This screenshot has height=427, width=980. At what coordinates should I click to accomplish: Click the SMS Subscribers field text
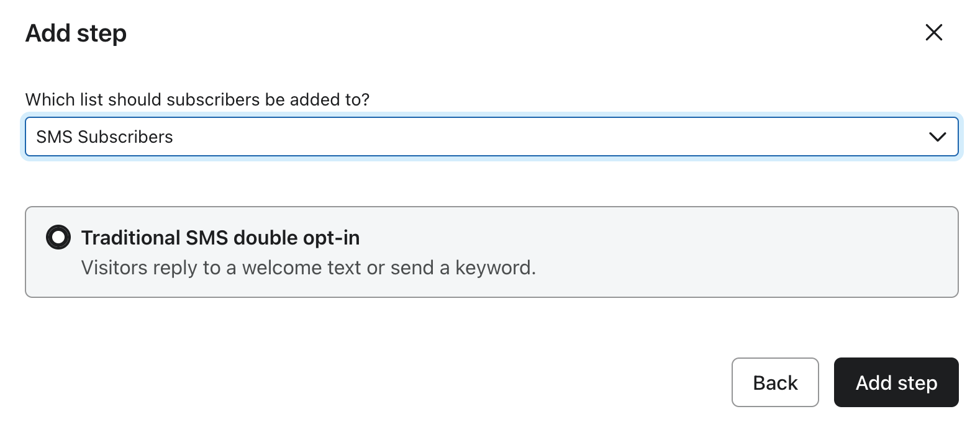[104, 137]
